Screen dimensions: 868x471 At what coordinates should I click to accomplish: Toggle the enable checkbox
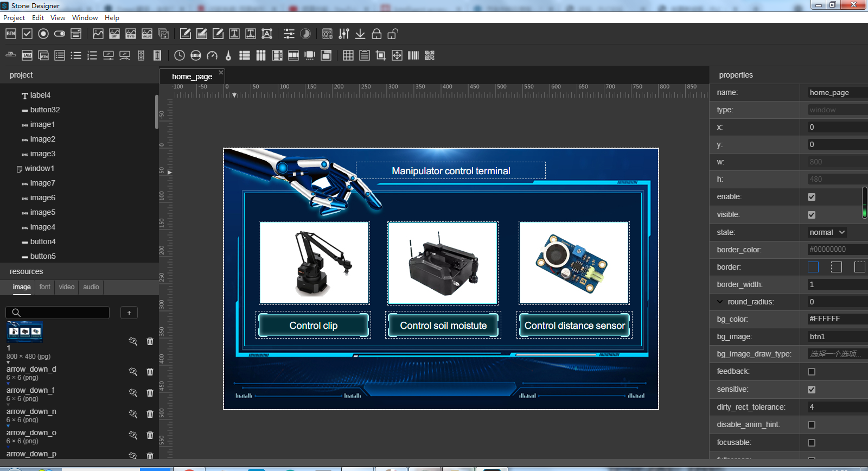[x=812, y=197]
